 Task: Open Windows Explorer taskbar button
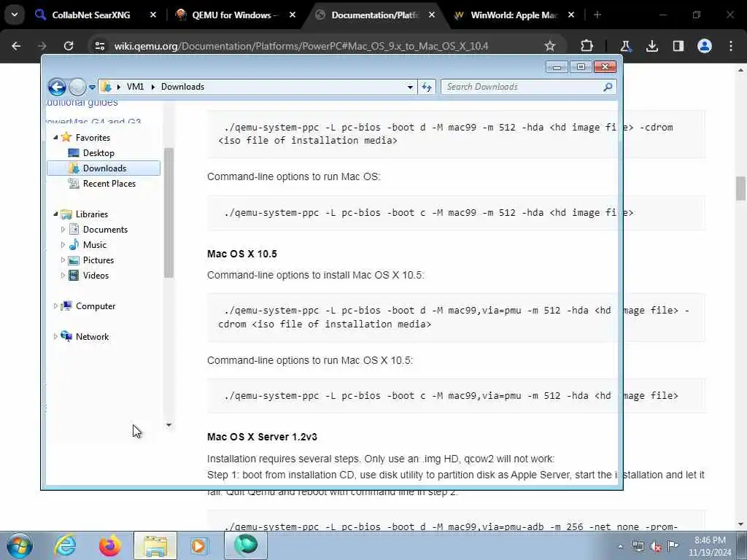pyautogui.click(x=155, y=545)
